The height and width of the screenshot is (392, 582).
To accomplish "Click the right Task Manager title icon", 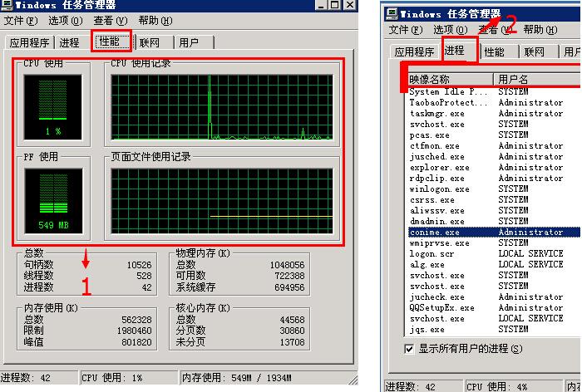I will [392, 14].
